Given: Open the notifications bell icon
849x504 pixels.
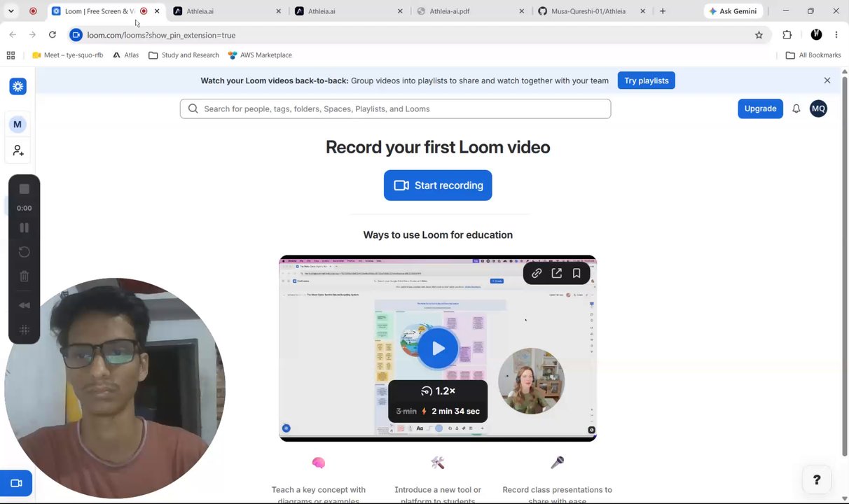Looking at the screenshot, I should [796, 108].
